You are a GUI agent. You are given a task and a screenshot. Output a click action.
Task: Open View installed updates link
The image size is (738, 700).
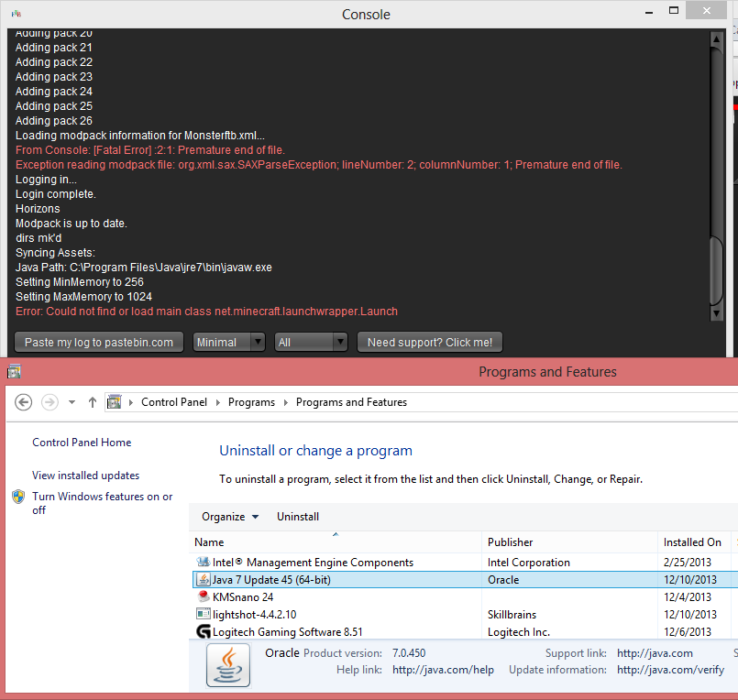coord(85,476)
